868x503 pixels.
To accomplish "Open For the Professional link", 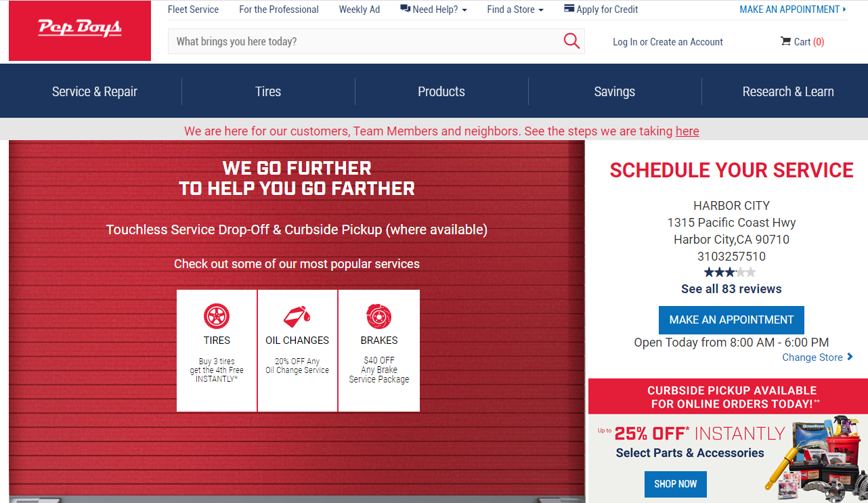I will tap(279, 9).
